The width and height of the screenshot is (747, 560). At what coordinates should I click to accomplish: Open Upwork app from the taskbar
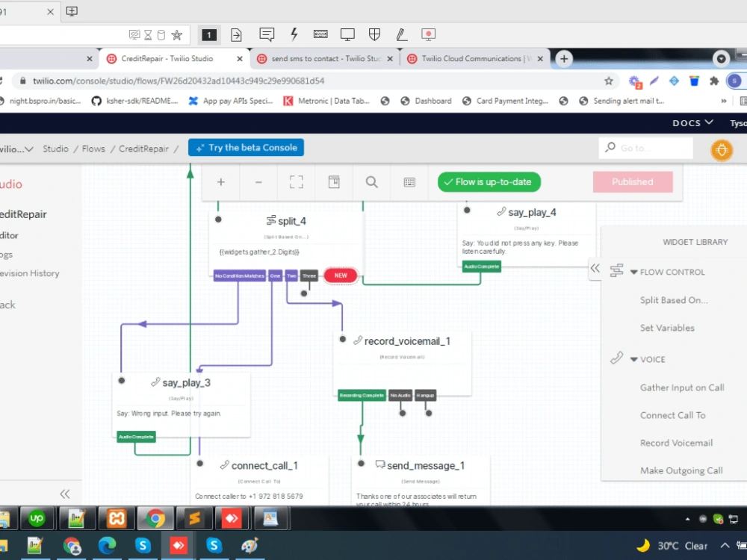(37, 518)
